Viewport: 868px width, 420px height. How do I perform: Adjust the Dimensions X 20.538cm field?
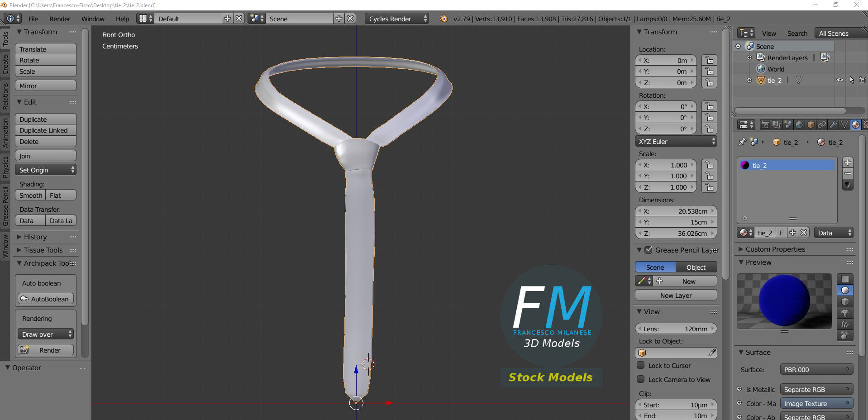[x=676, y=211]
